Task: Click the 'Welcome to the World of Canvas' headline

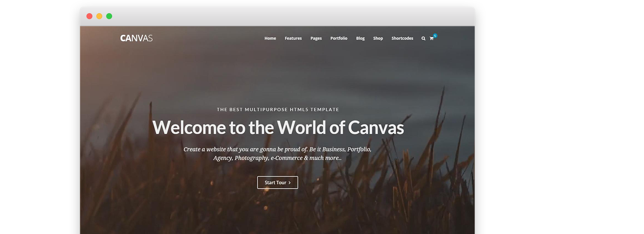Action: click(278, 128)
